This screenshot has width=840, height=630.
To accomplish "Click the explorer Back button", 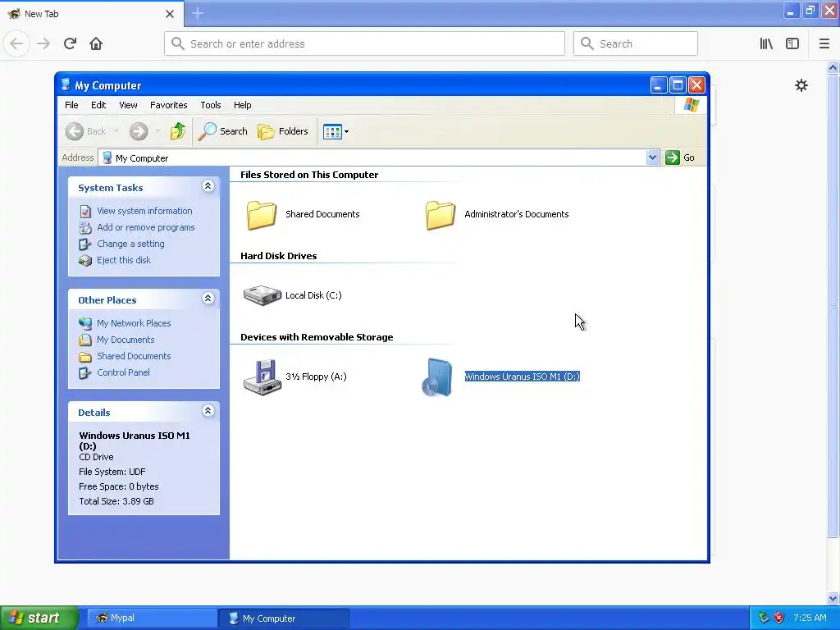I will coord(86,131).
